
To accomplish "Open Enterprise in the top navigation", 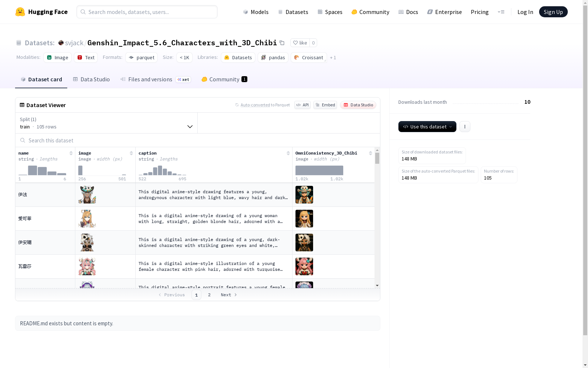I will tap(445, 12).
